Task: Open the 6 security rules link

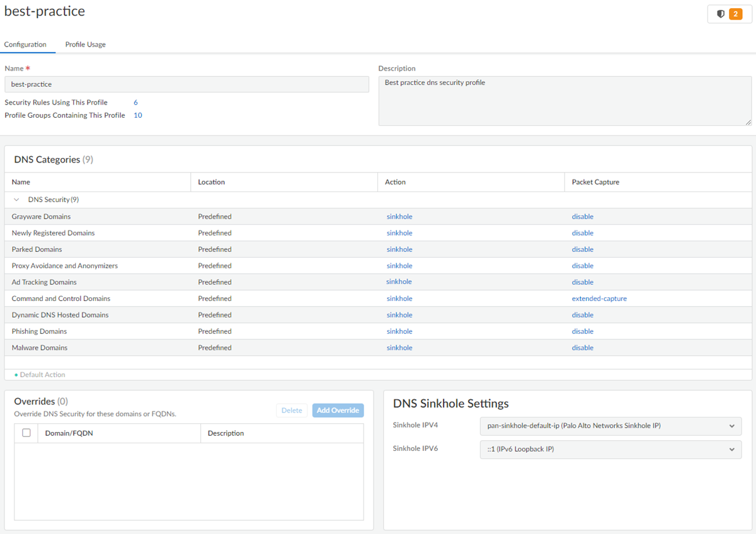Action: [135, 103]
